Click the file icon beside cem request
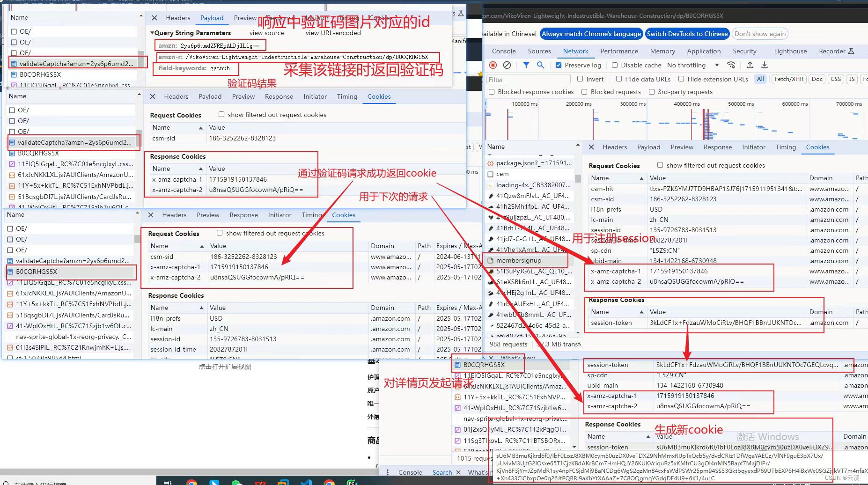The image size is (868, 485). (x=491, y=174)
